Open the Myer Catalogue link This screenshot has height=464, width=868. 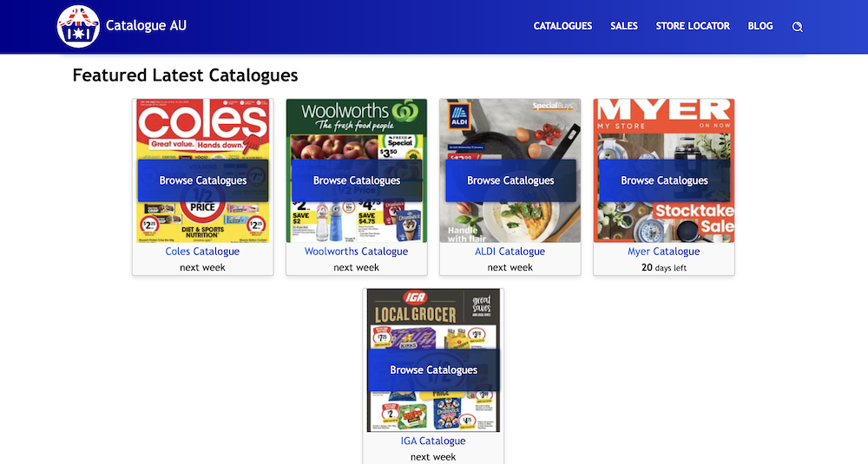coord(664,251)
